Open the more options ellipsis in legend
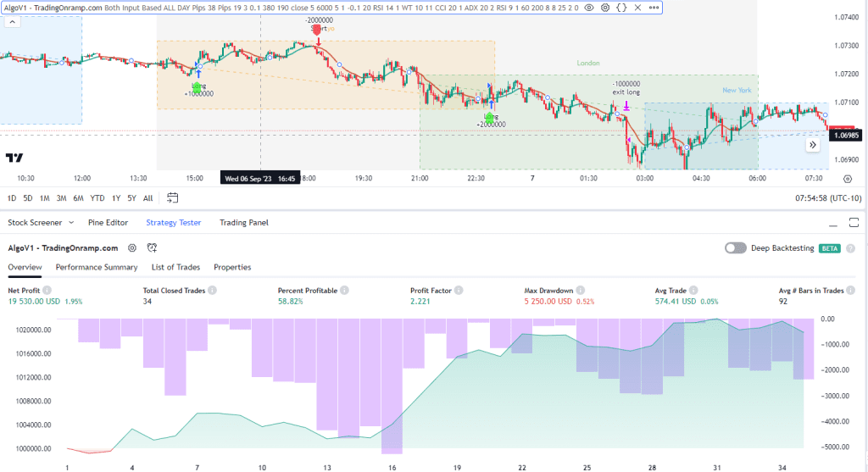The height and width of the screenshot is (472, 868). 653,8
